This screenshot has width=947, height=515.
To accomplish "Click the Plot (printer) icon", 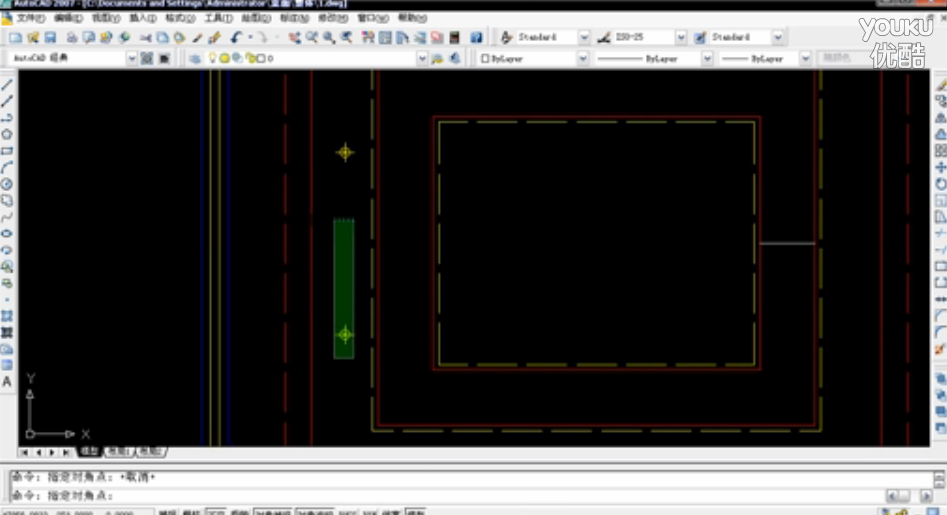I will (x=72, y=37).
